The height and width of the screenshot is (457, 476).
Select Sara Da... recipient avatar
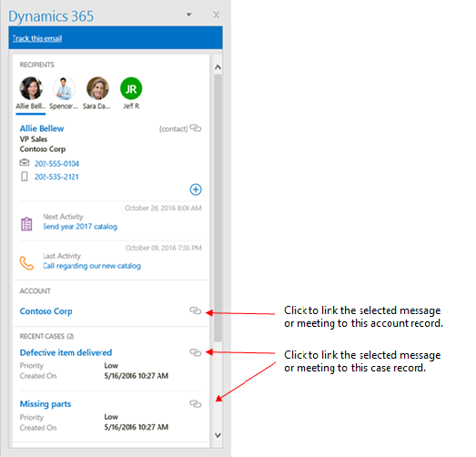click(x=97, y=88)
